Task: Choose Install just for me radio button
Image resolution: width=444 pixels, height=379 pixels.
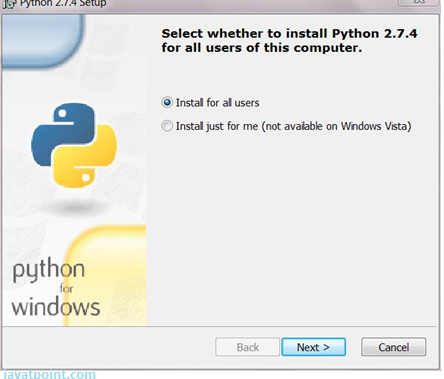Action: [x=167, y=126]
